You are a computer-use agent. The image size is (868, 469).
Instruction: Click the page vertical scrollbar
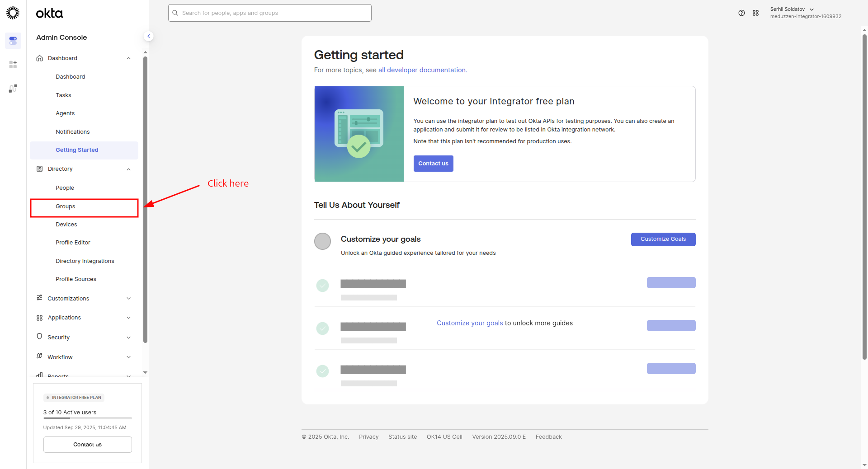(864, 197)
